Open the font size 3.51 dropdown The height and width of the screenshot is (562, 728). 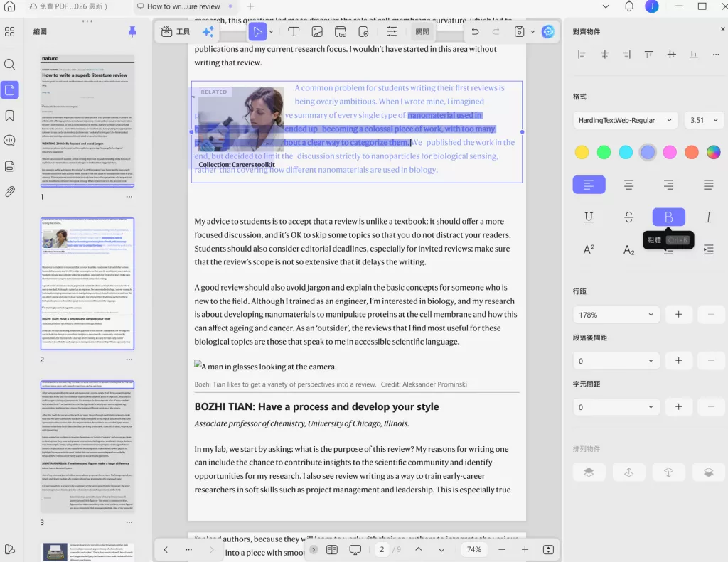point(704,120)
